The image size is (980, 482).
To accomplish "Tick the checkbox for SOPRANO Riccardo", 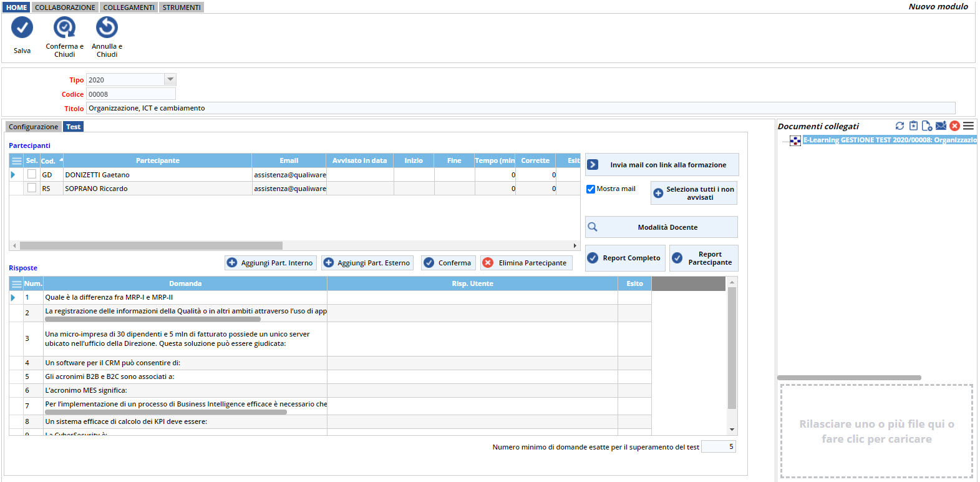I will click(32, 188).
